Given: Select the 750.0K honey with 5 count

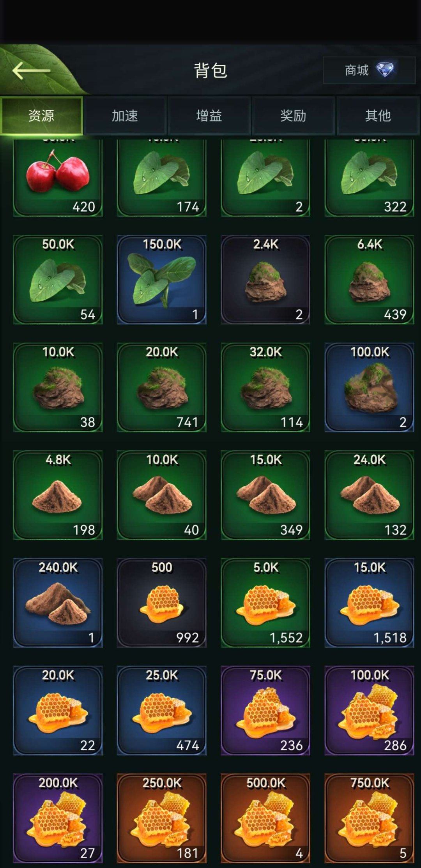Looking at the screenshot, I should pos(370,818).
